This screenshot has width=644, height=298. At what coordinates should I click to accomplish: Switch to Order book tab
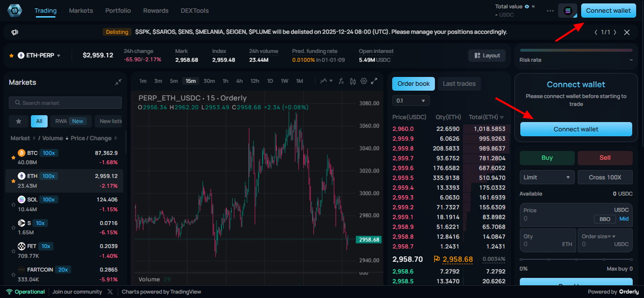tap(413, 84)
